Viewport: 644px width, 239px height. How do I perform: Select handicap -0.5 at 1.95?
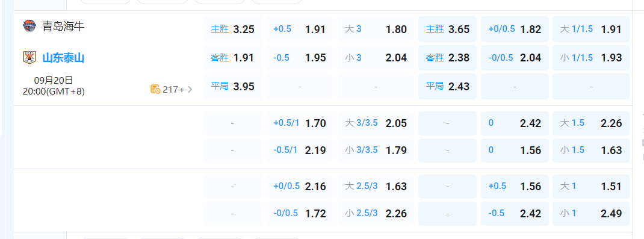[299, 58]
